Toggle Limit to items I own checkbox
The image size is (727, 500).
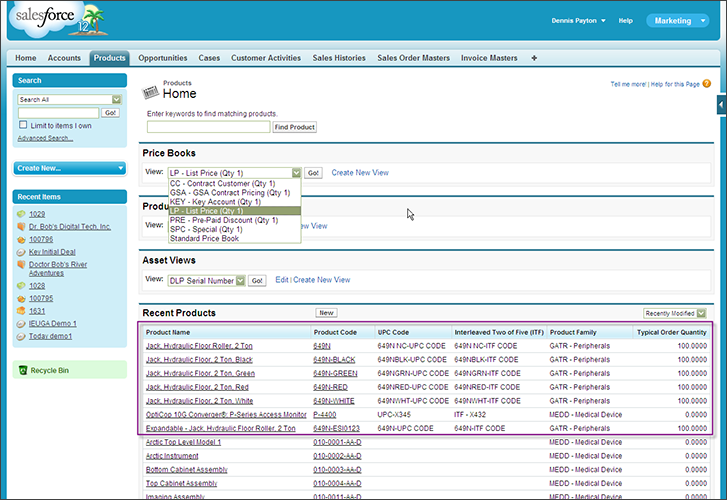(x=23, y=125)
